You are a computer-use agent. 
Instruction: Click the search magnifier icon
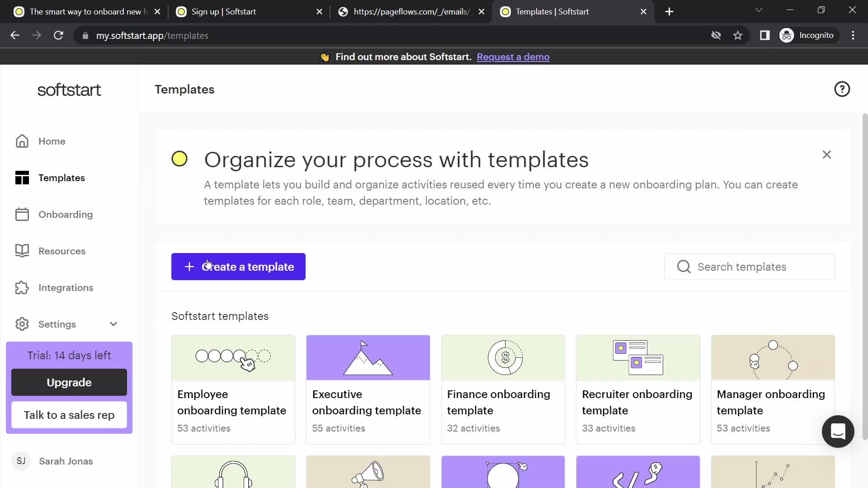coord(684,267)
